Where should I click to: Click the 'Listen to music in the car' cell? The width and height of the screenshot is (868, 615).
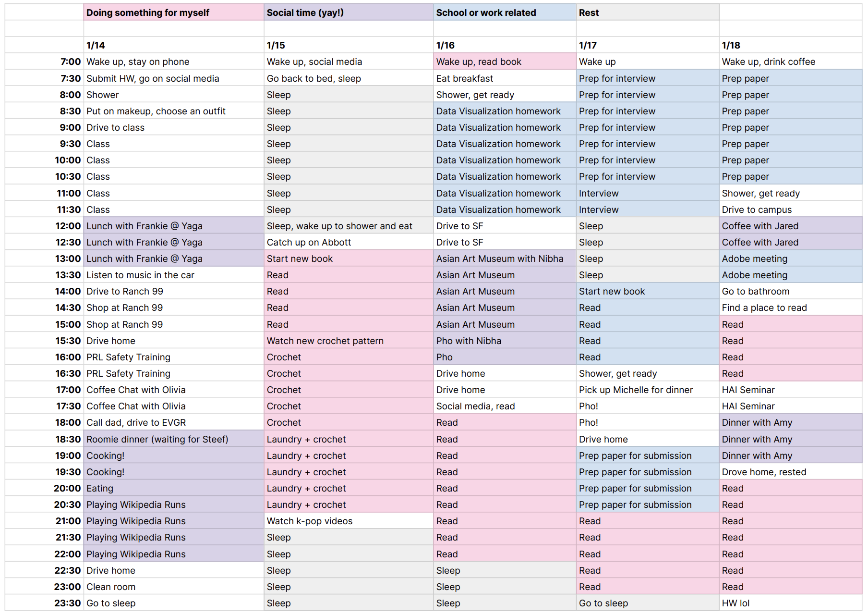173,275
